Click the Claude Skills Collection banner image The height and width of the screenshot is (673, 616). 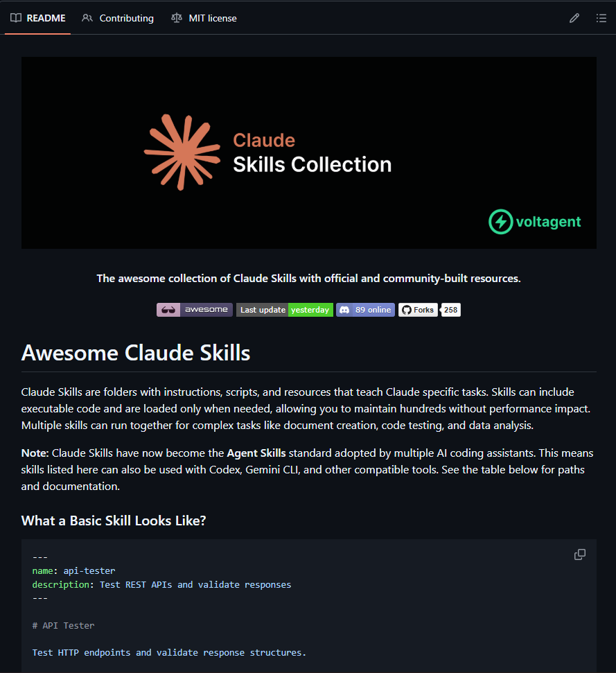(x=309, y=152)
